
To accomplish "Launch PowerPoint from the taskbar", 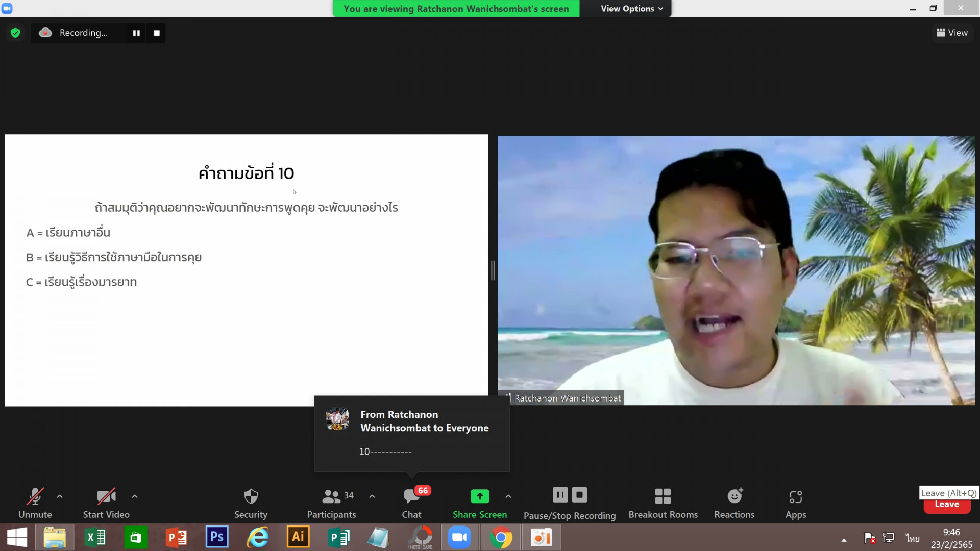I will pos(176,537).
